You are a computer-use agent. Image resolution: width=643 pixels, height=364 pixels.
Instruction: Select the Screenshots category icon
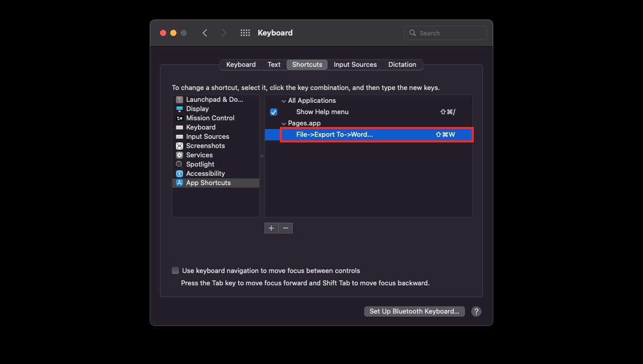pyautogui.click(x=180, y=146)
